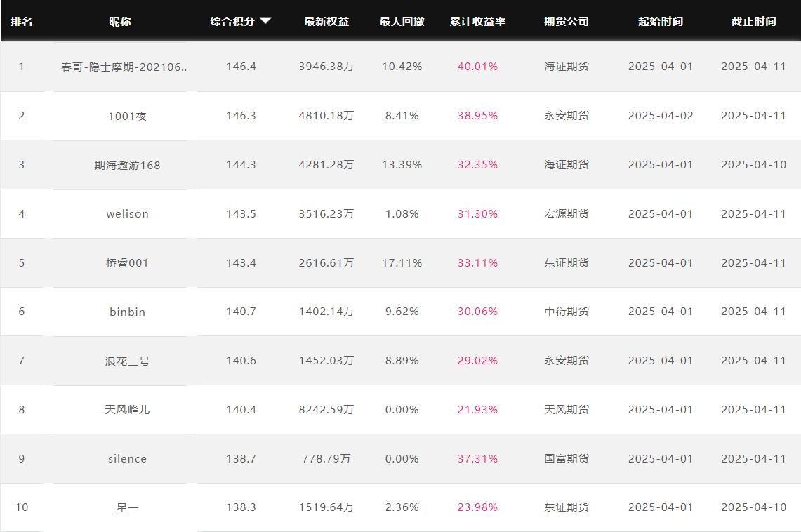Select equity value 3516.23万
This screenshot has width=801, height=532.
click(x=326, y=213)
